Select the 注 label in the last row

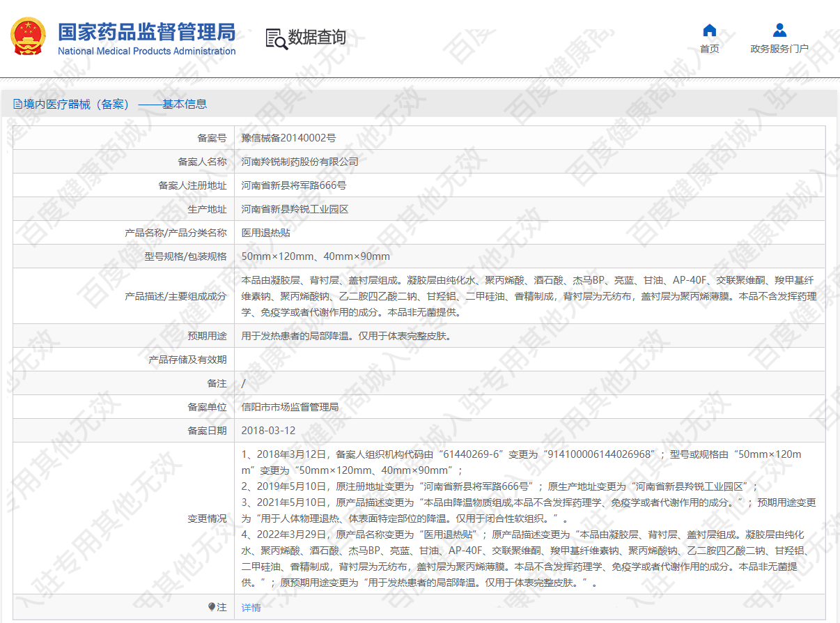click(x=222, y=608)
